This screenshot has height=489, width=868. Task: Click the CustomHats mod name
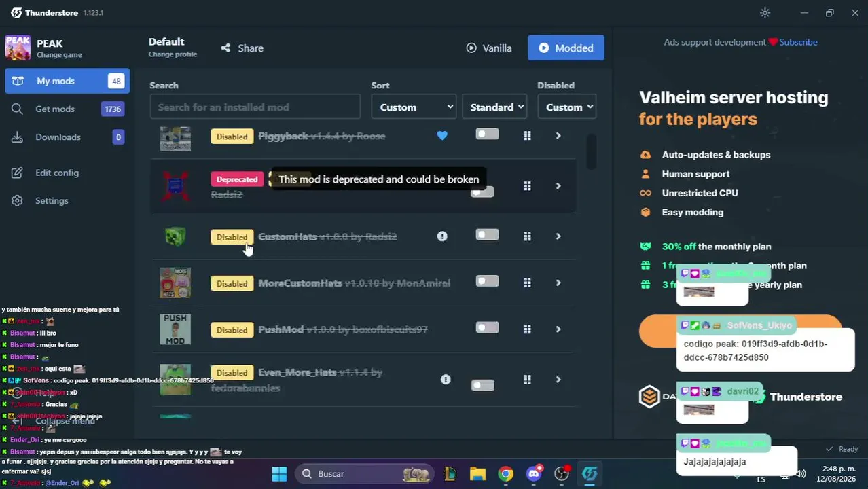(x=287, y=236)
